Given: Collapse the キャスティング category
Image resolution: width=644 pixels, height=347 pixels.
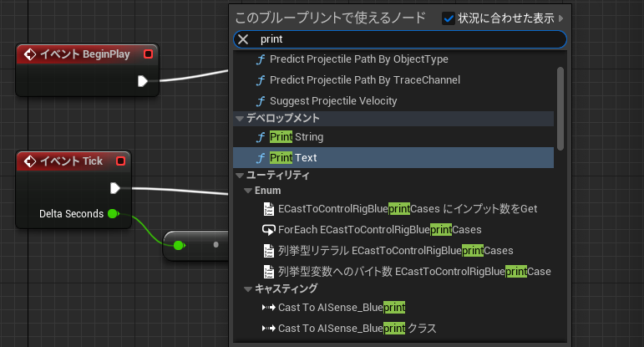Looking at the screenshot, I should click(248, 289).
